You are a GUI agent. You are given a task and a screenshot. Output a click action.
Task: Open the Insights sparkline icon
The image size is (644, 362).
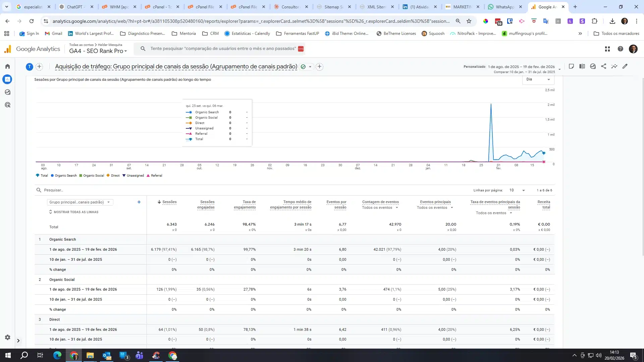(x=614, y=66)
